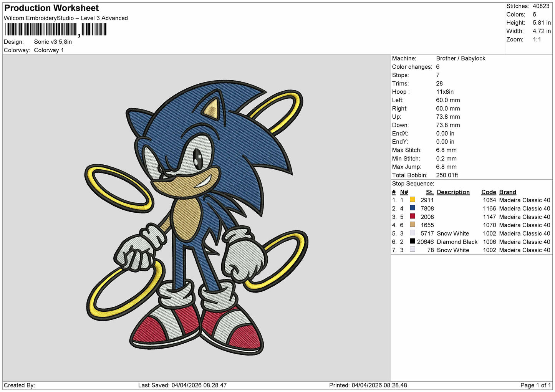This screenshot has width=555, height=392.
Task: Click the tan swatch beside 1655 stitches
Action: (x=412, y=225)
